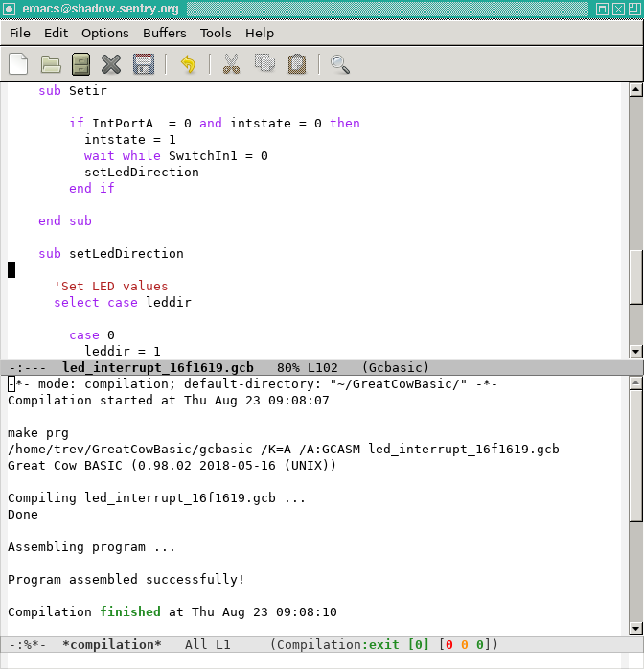
Task: Click the green info count in mode line
Action: click(480, 644)
